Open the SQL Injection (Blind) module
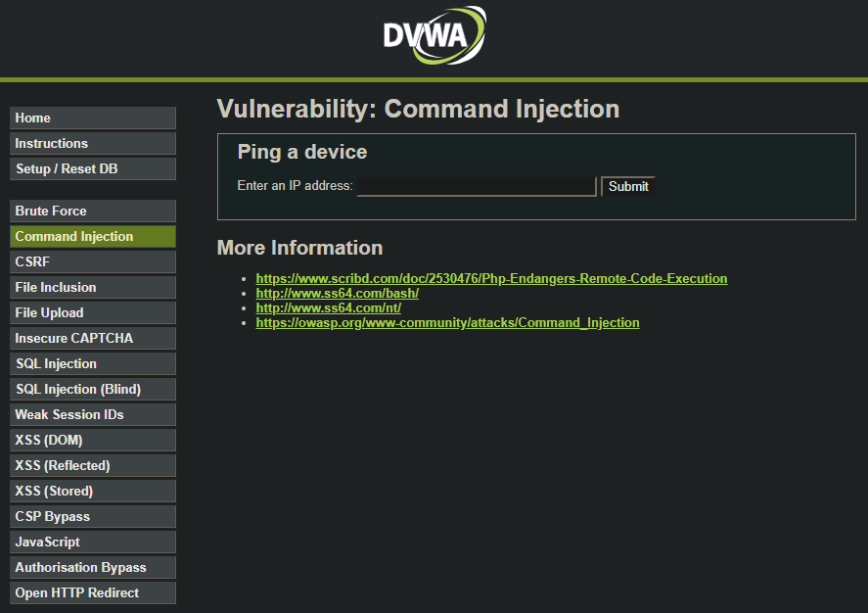The image size is (868, 613). click(93, 390)
